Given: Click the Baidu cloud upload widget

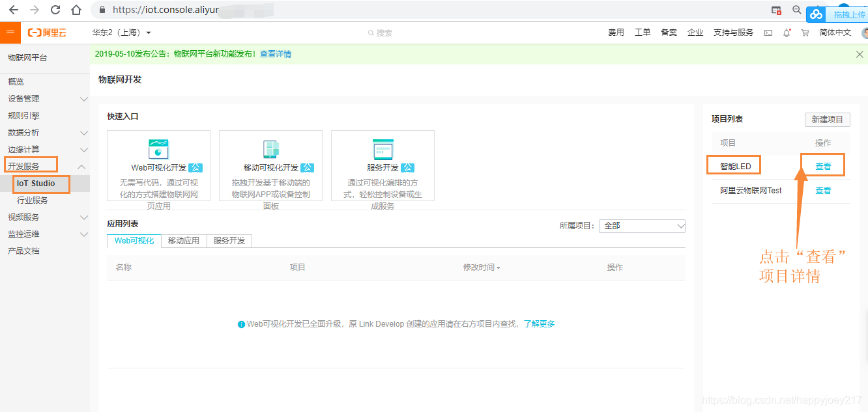Looking at the screenshot, I should click(837, 14).
